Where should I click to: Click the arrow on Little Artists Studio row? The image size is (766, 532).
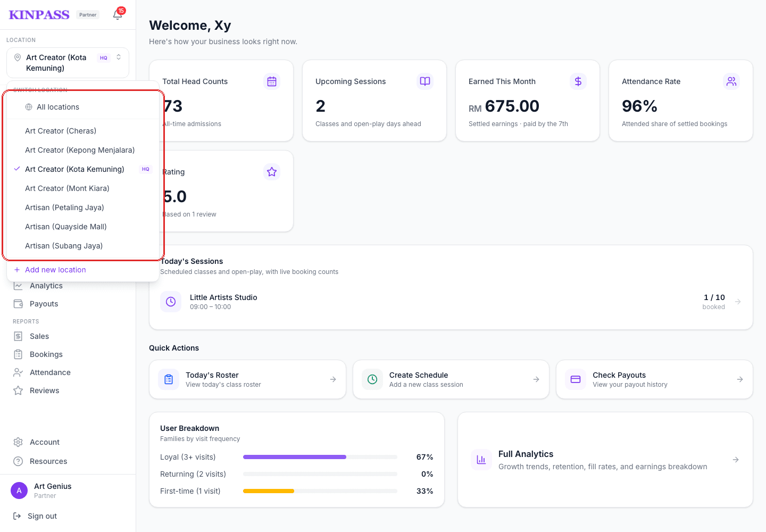pos(738,302)
